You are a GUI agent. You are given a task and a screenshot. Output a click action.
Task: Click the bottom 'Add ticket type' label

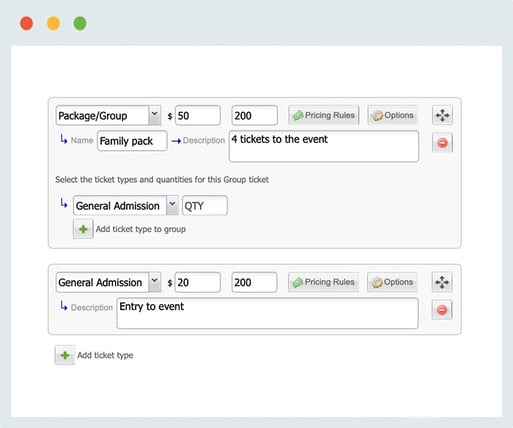point(105,355)
